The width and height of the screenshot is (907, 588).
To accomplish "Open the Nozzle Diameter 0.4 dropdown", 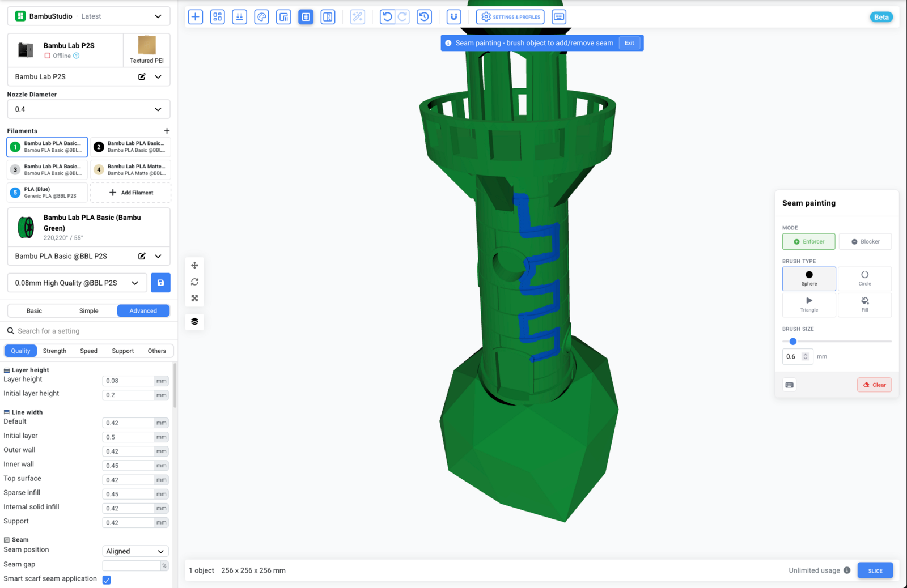I will point(88,109).
